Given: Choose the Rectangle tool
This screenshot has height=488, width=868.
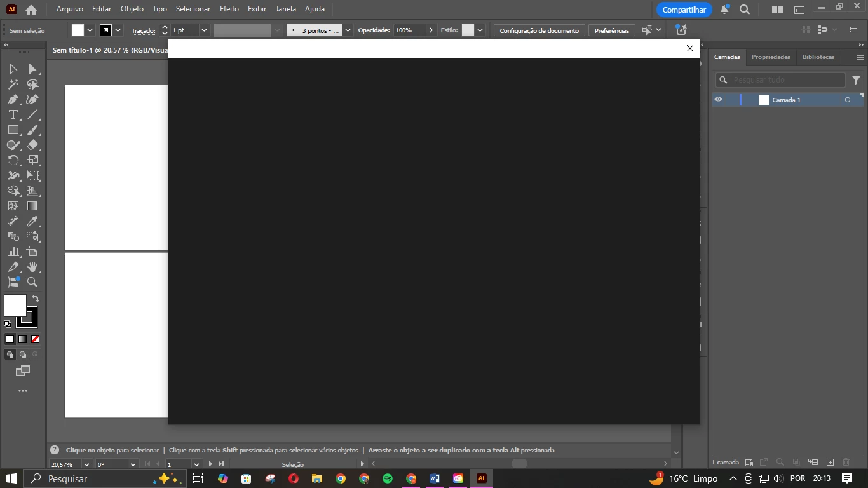Looking at the screenshot, I should point(13,130).
